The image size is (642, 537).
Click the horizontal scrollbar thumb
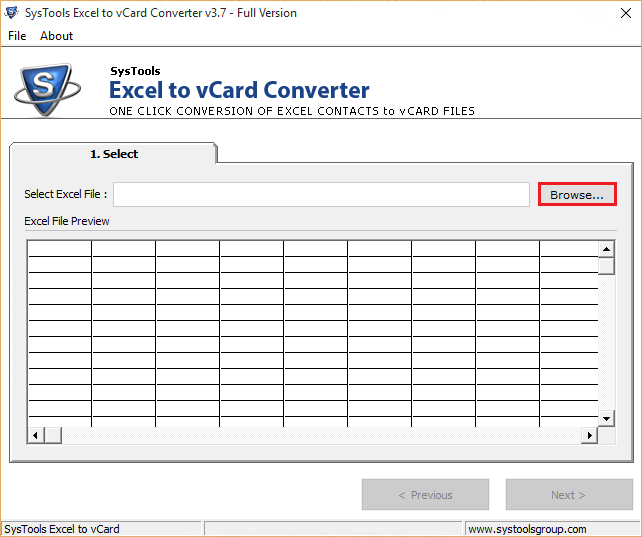pos(53,435)
